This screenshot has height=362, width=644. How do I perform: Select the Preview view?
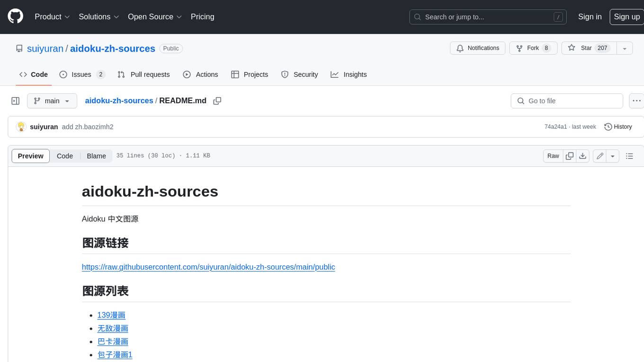[31, 156]
